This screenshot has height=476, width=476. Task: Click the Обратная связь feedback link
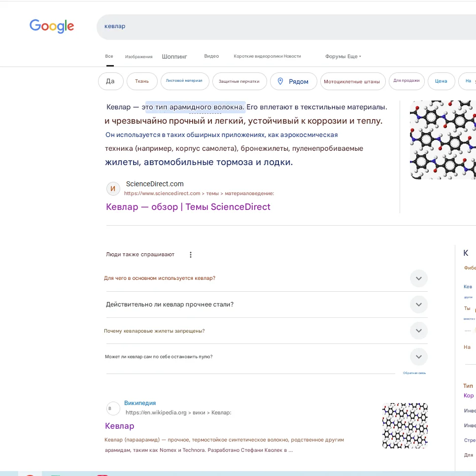414,373
